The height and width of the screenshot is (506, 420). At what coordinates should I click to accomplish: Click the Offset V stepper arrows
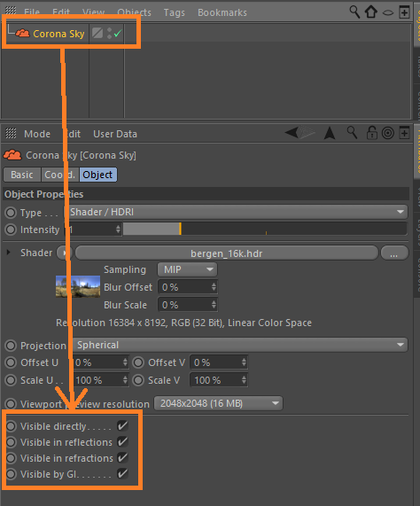pos(245,362)
